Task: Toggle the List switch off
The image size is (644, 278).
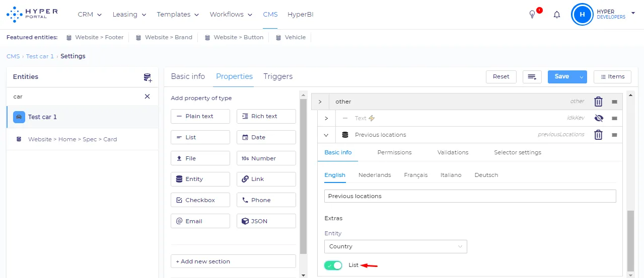Action: [x=333, y=265]
